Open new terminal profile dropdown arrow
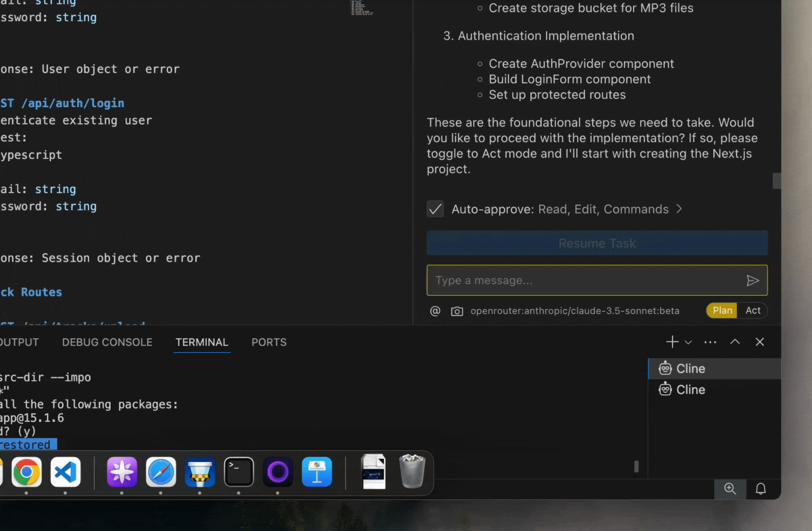 click(688, 343)
